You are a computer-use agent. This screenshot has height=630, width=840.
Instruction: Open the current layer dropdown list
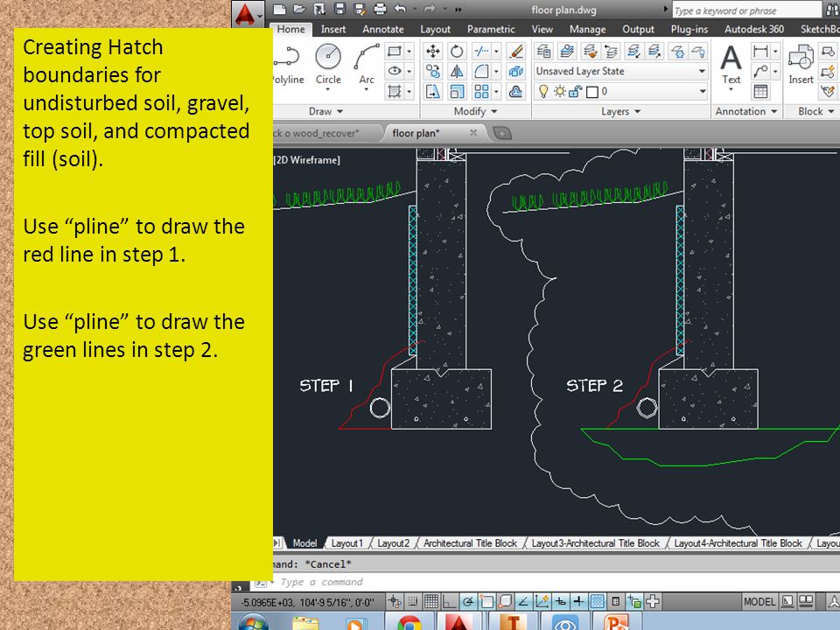[x=703, y=92]
